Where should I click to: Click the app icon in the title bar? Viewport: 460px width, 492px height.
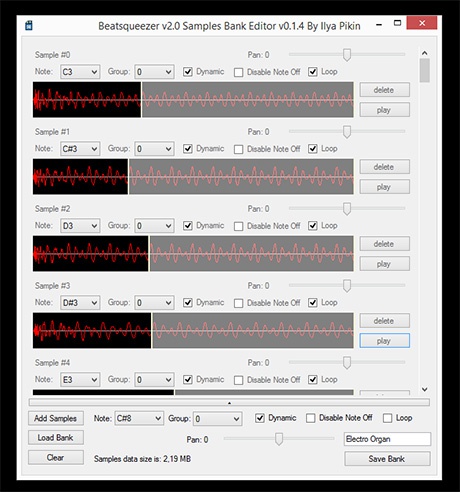point(29,26)
